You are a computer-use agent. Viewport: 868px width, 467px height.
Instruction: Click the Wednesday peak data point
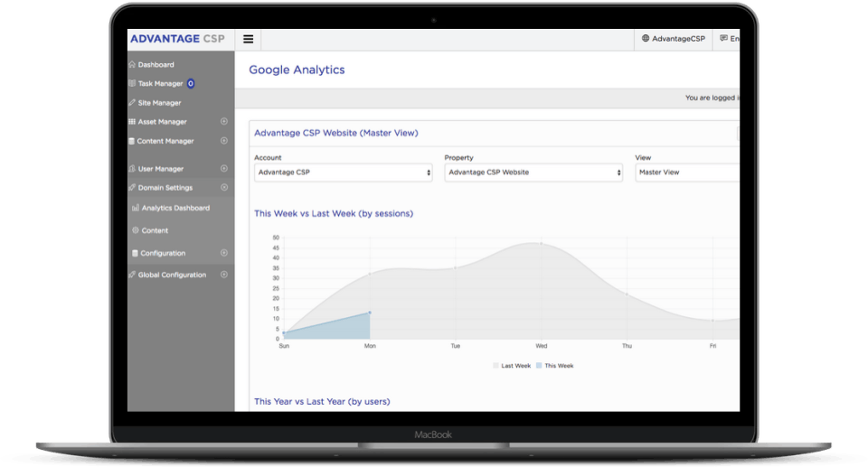click(541, 244)
